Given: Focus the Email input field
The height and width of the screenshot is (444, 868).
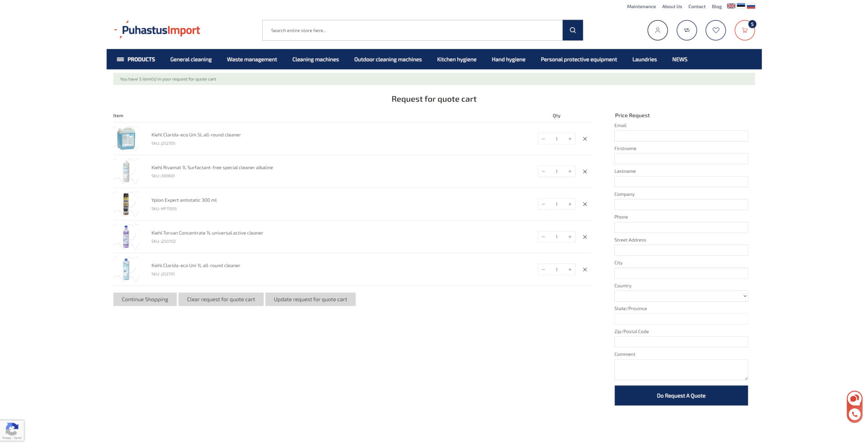Looking at the screenshot, I should (x=681, y=136).
